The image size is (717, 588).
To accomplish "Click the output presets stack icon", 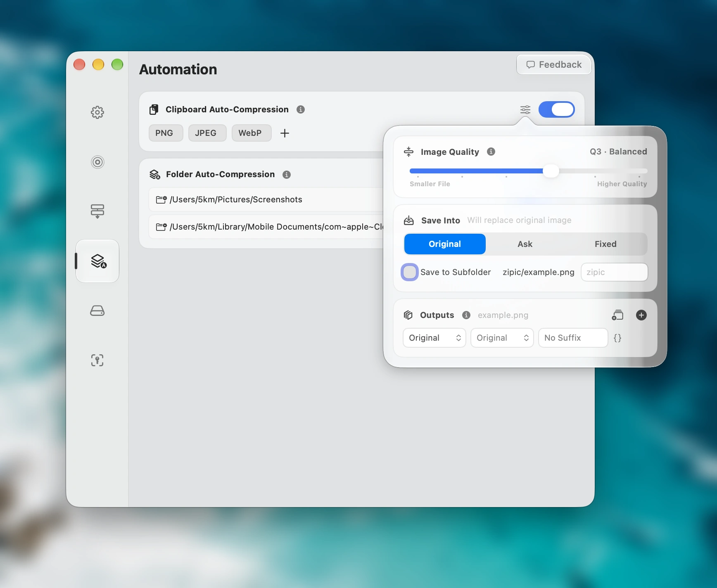I will [x=617, y=315].
